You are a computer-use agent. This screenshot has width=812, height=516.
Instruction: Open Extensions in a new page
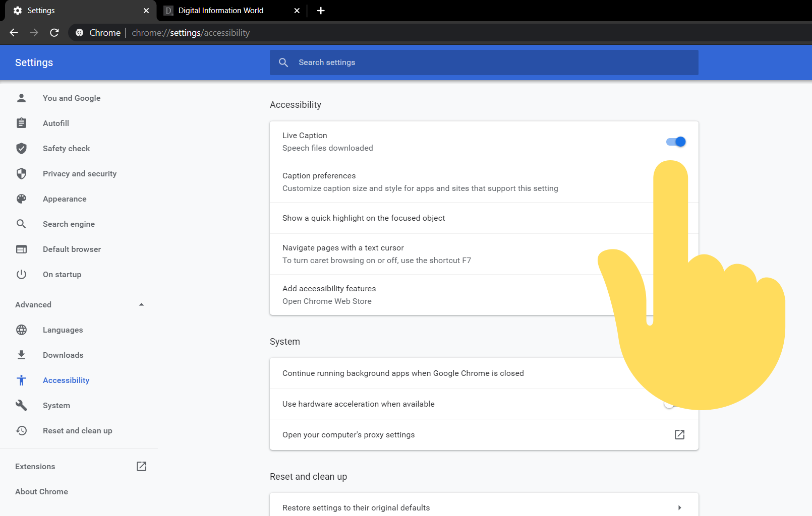pos(141,466)
